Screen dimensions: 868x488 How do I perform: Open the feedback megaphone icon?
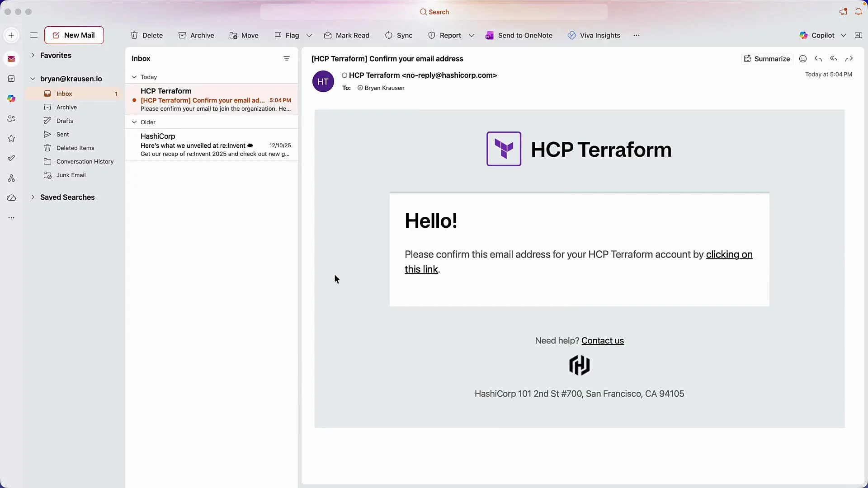(x=843, y=12)
